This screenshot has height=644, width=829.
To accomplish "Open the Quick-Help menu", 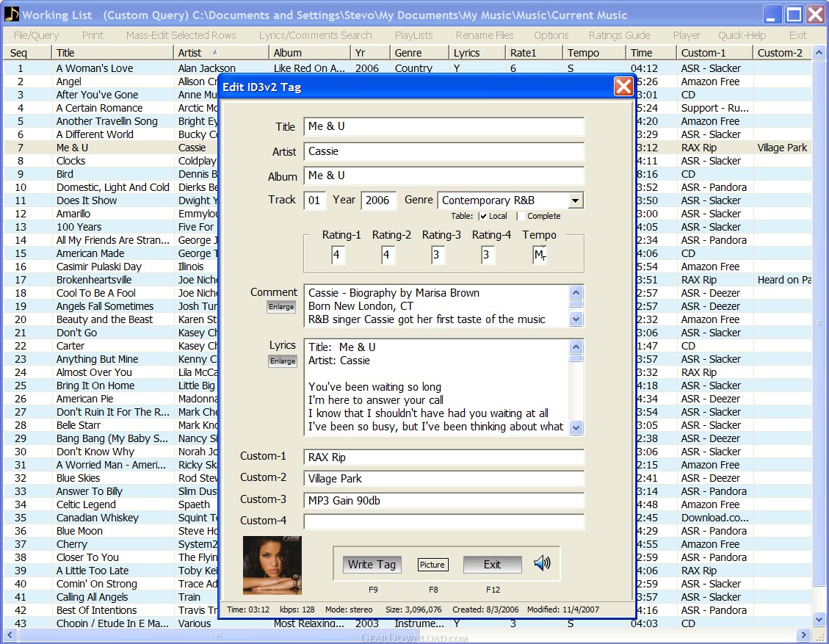I will [742, 35].
